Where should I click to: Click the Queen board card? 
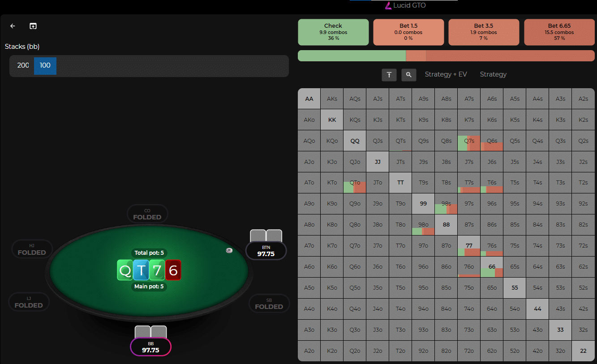(125, 270)
